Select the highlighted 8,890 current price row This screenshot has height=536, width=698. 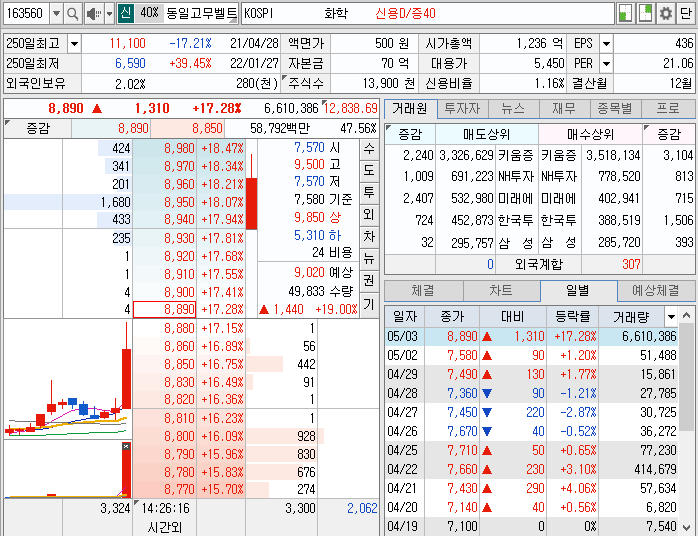(x=165, y=309)
